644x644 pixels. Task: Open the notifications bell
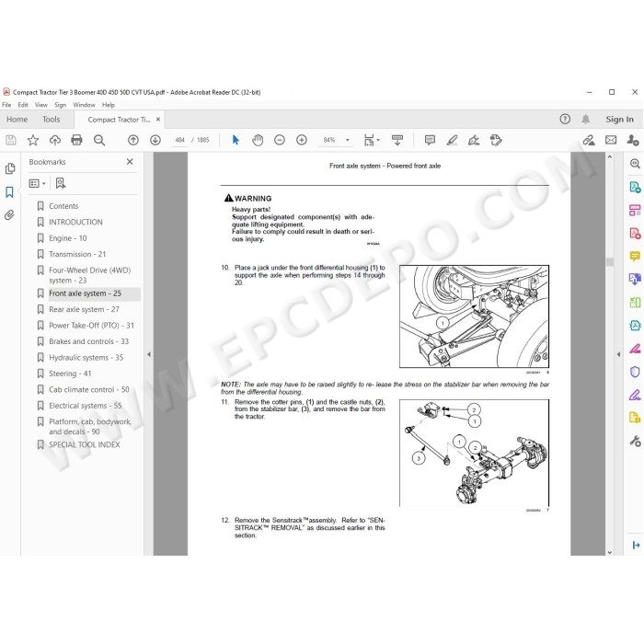pos(586,119)
